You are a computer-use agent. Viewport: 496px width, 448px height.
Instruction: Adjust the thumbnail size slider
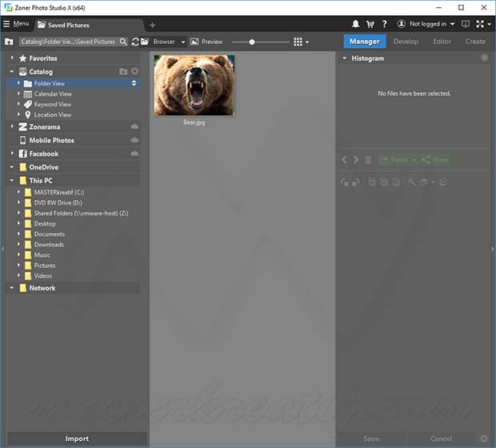pyautogui.click(x=252, y=42)
